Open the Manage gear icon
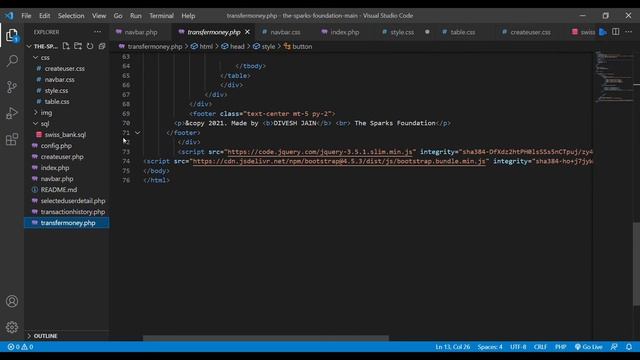The image size is (640, 360). [x=12, y=327]
